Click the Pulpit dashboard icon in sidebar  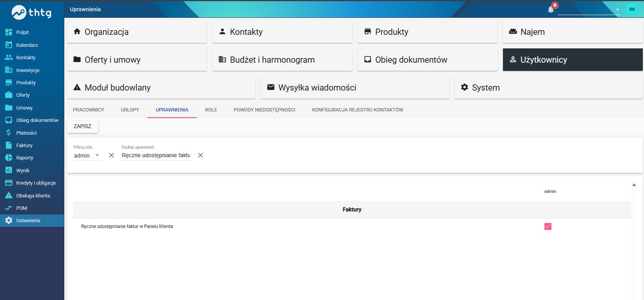coord(9,32)
